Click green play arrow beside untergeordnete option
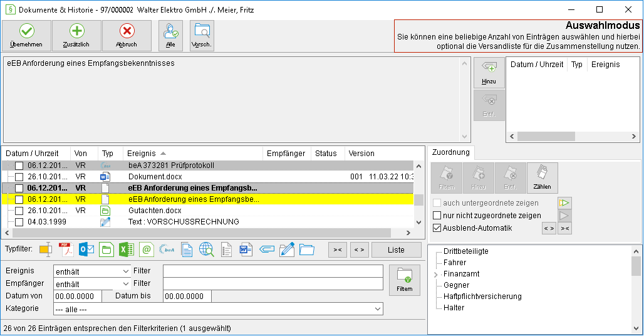Screen dimensions: 644x336 (x=564, y=203)
